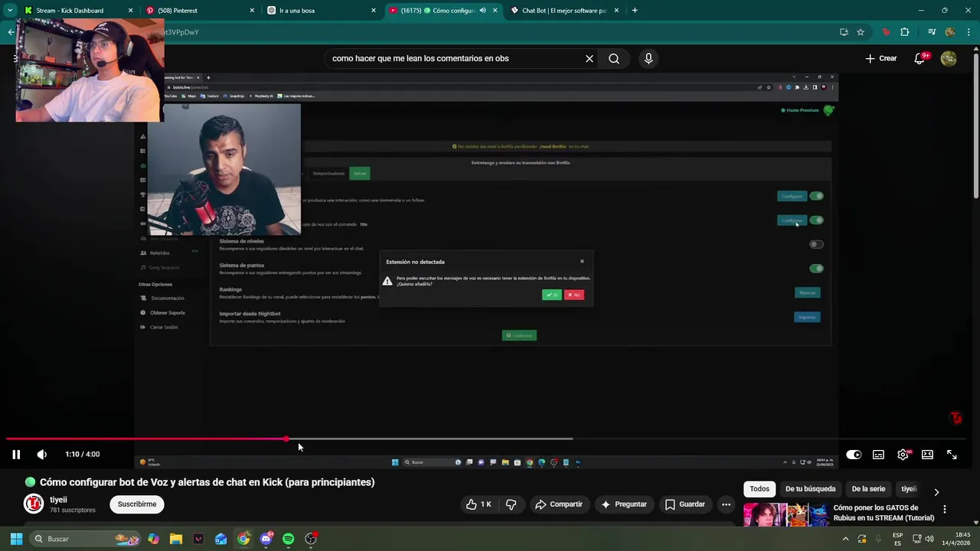Open the YouTube account avatar menu
The image size is (980, 551).
click(x=949, y=58)
